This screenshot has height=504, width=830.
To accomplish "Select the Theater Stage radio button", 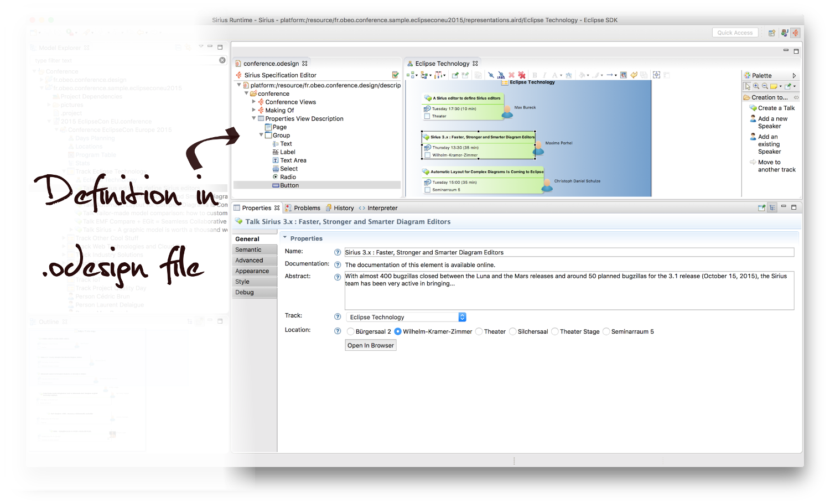I will [x=554, y=331].
